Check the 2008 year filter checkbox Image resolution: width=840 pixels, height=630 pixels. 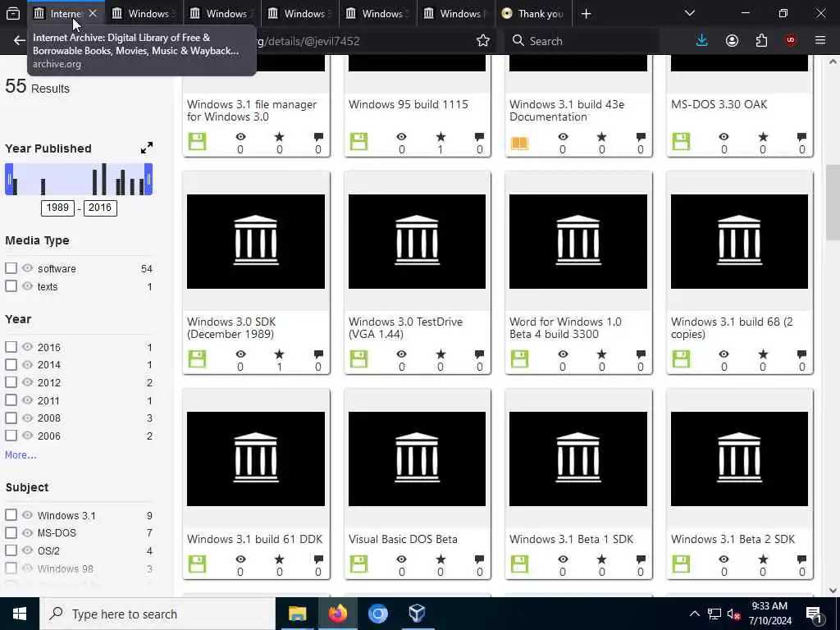click(11, 418)
